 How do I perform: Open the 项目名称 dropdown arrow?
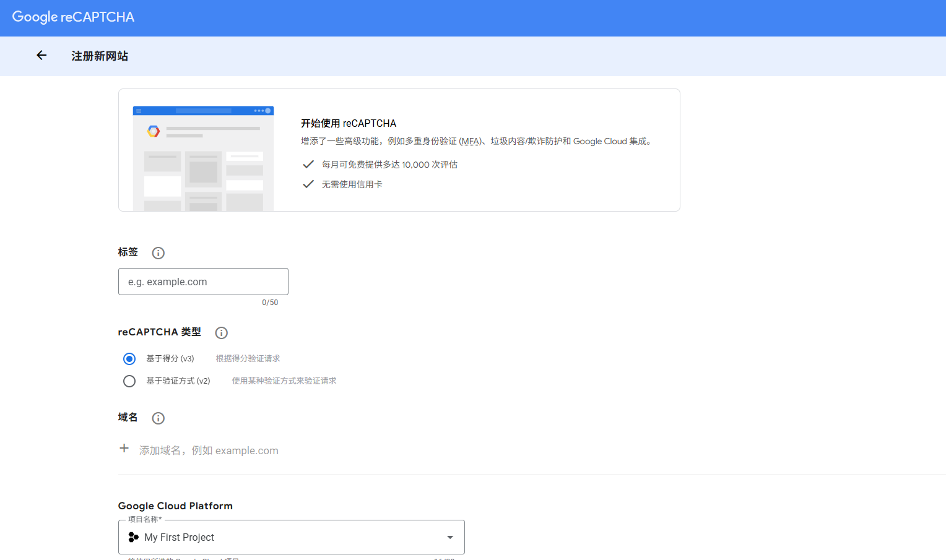tap(449, 537)
